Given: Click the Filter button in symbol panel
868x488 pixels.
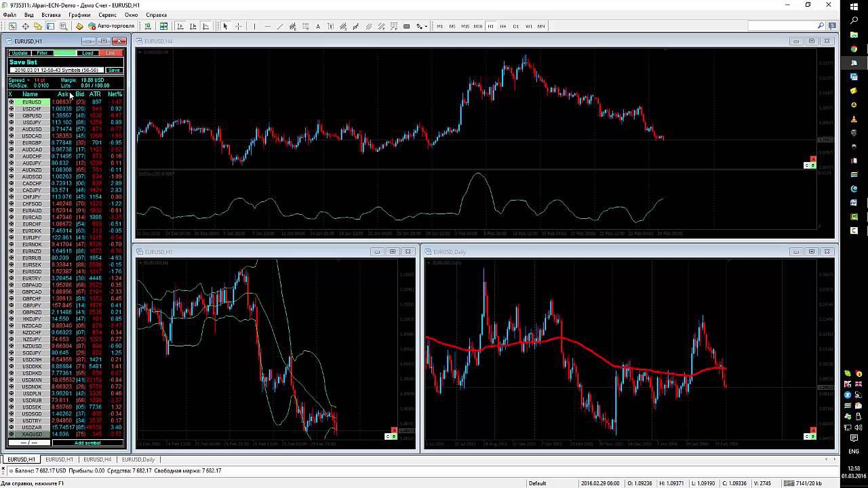Looking at the screenshot, I should 42,53.
